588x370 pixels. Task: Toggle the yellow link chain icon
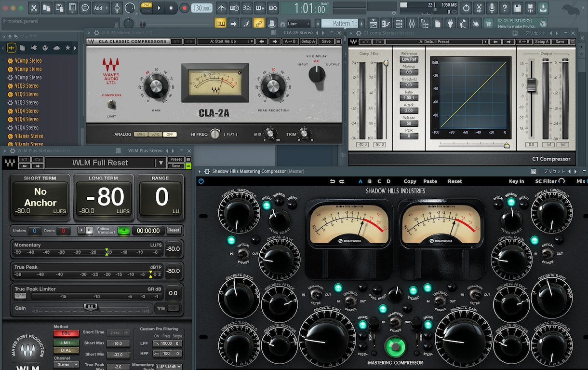tap(258, 23)
